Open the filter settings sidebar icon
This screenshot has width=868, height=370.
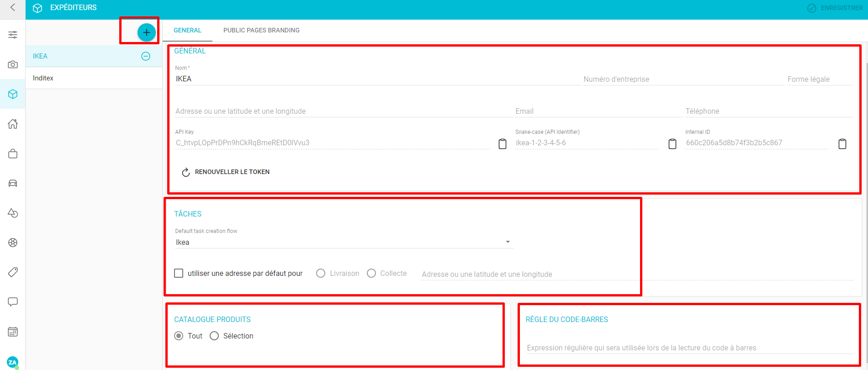[x=13, y=35]
